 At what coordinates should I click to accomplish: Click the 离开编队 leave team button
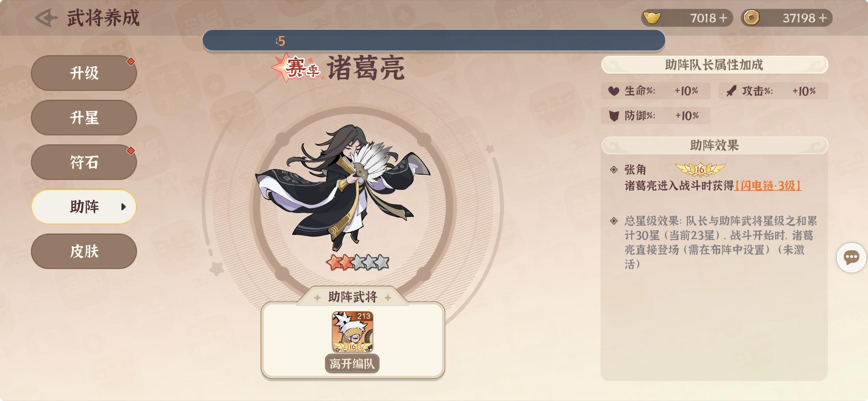[x=352, y=364]
